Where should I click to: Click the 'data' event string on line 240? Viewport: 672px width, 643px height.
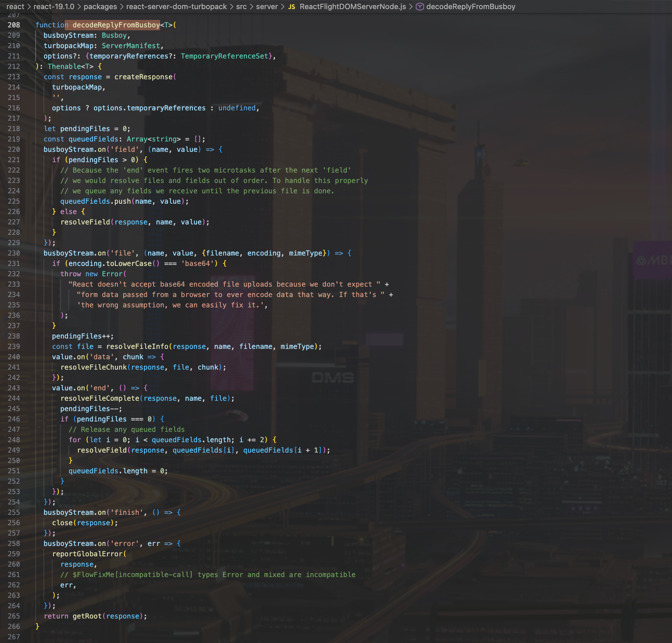click(102, 357)
